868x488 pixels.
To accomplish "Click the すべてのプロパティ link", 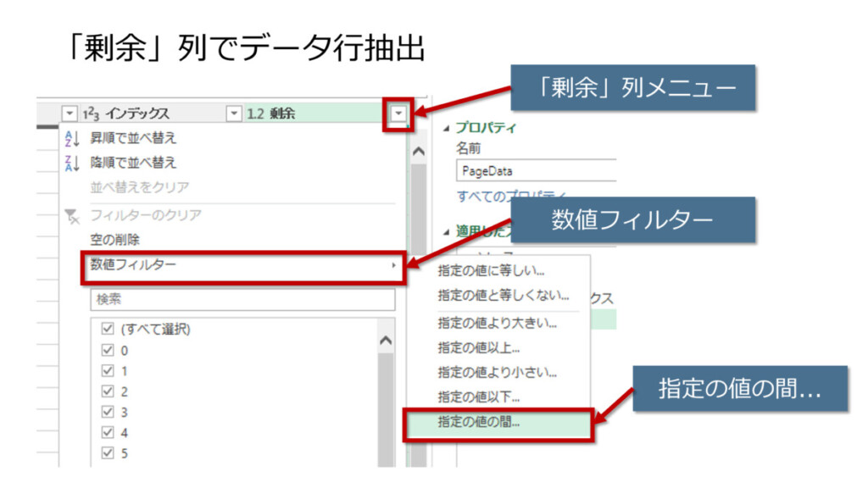I will (x=511, y=196).
